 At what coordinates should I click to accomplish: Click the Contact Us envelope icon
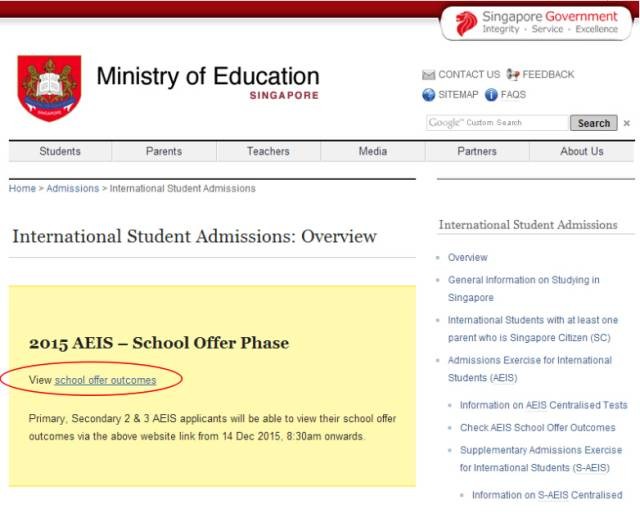429,75
